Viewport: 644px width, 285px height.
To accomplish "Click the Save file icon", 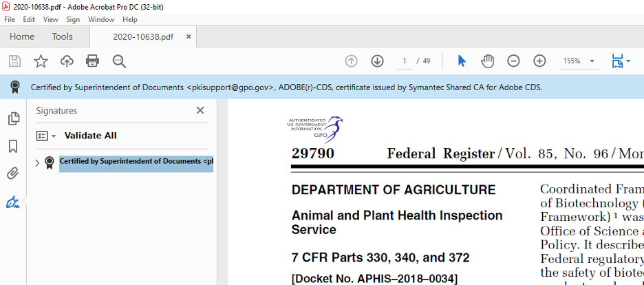I will click(14, 61).
